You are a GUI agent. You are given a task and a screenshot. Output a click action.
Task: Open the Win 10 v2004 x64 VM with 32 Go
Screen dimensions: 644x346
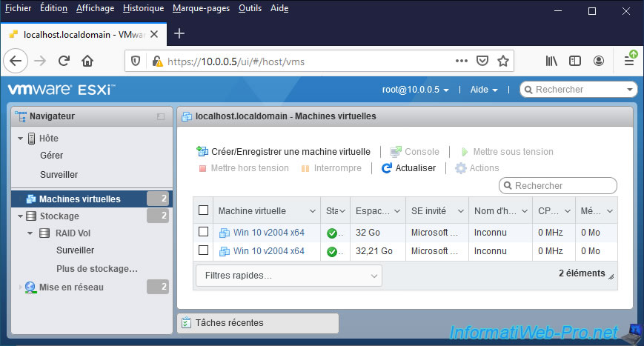tap(268, 233)
